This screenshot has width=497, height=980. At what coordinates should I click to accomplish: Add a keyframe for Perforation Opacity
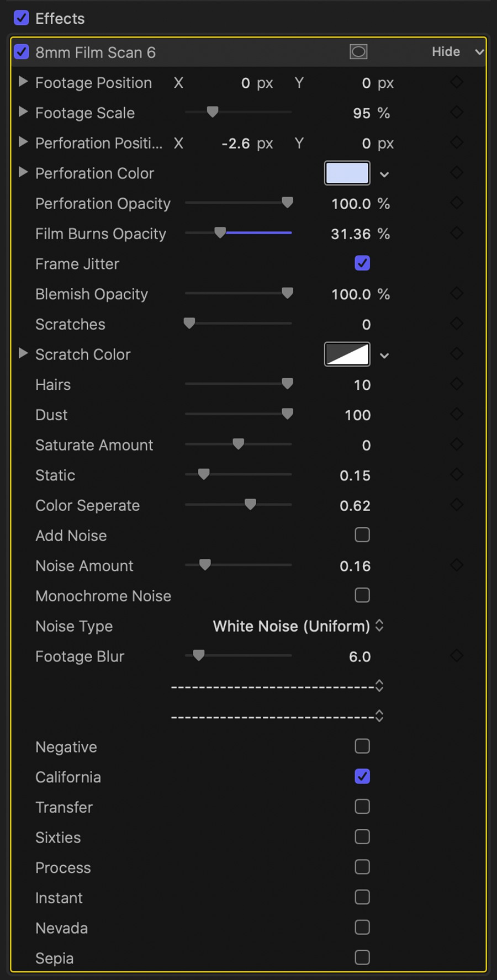tap(457, 203)
